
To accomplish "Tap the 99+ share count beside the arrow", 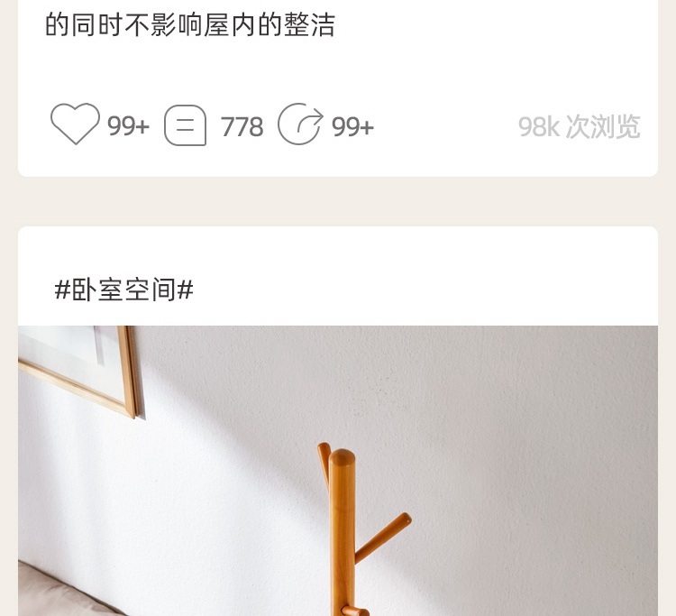I will (x=352, y=127).
